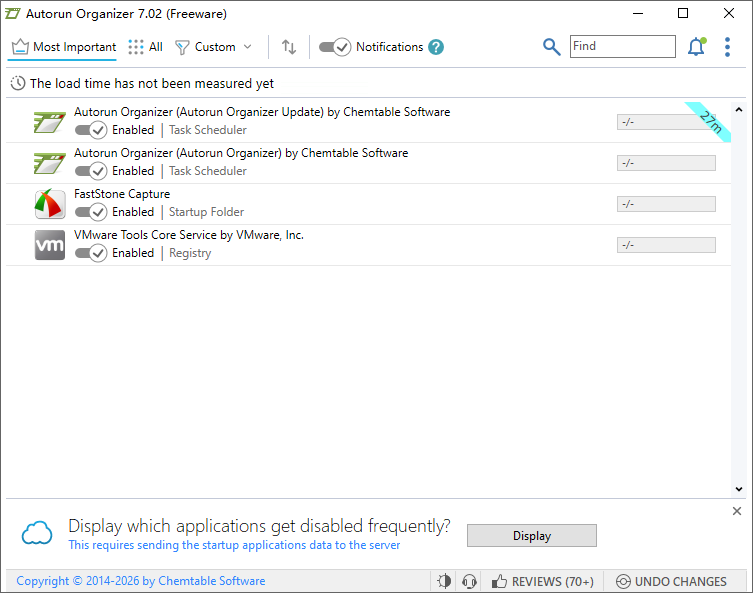The image size is (753, 593).
Task: Disable the VMware Tools Core Service toggle
Action: click(91, 253)
